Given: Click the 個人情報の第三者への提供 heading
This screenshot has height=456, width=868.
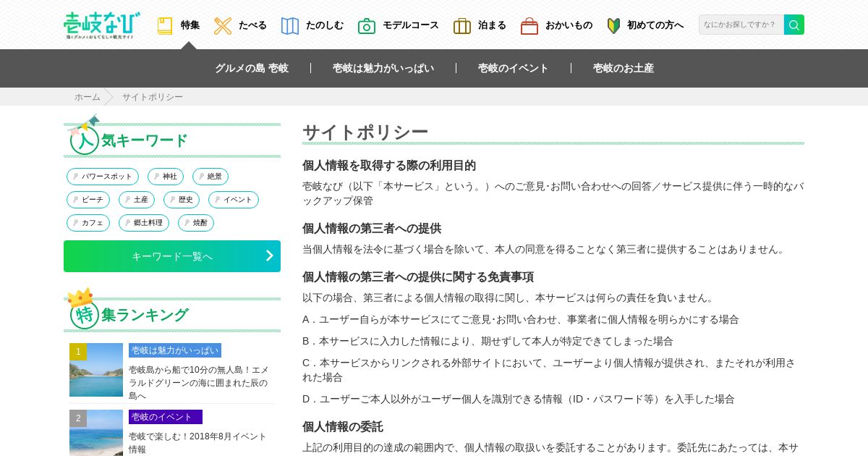Looking at the screenshot, I should tap(372, 229).
